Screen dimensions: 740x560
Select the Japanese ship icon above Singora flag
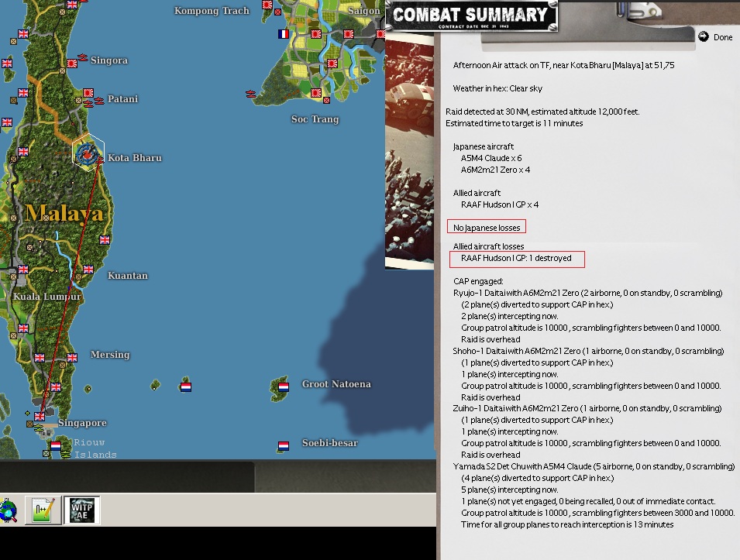coord(83,57)
